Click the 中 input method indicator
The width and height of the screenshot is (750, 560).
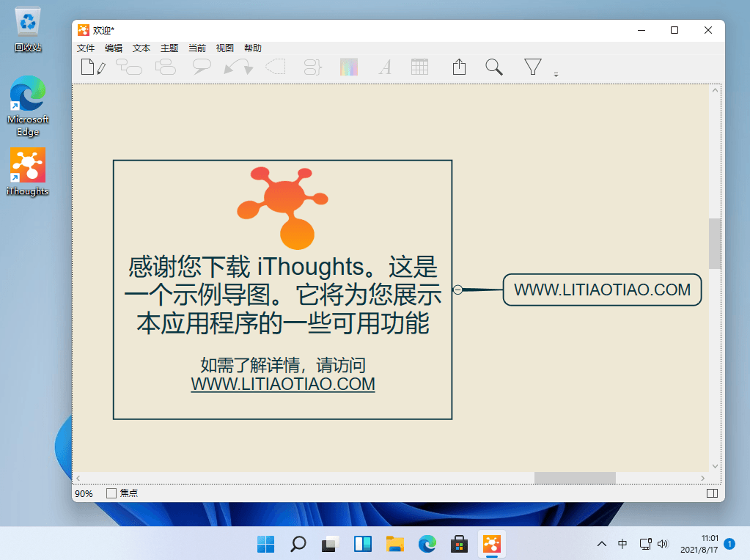(x=622, y=544)
